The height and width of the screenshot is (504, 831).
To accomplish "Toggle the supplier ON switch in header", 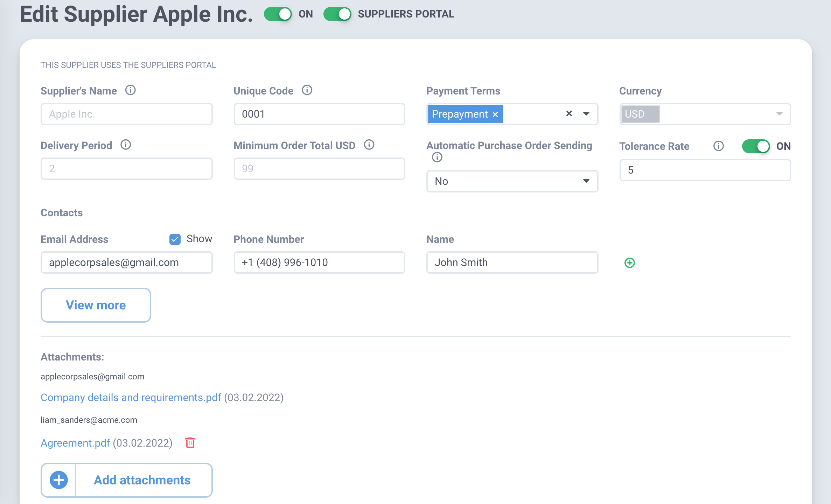I will tap(278, 14).
